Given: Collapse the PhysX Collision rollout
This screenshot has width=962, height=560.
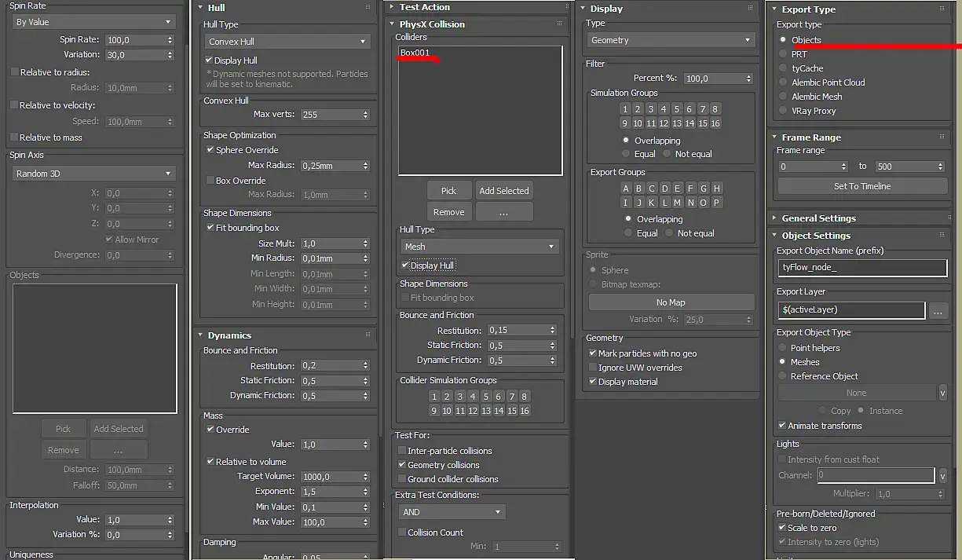Looking at the screenshot, I should [x=393, y=24].
